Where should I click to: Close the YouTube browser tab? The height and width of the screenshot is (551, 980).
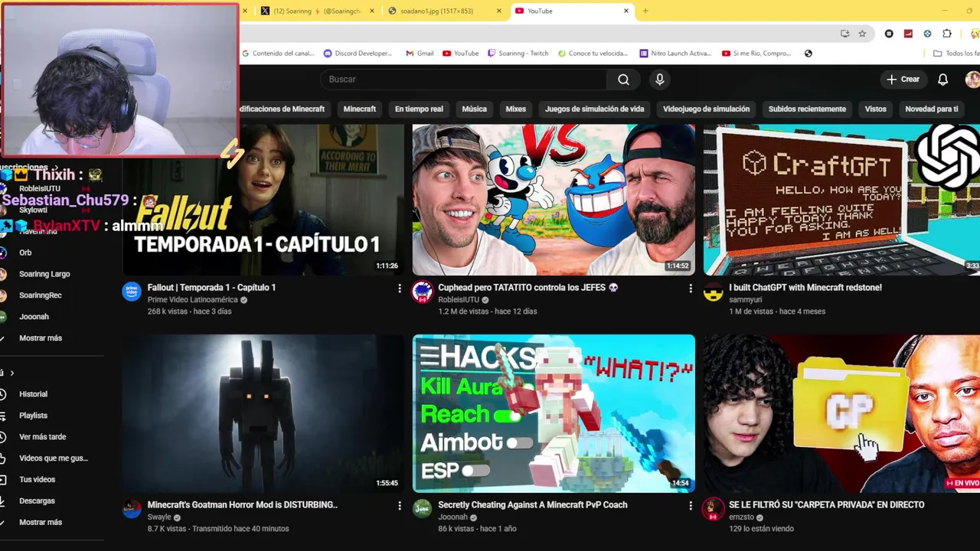tap(626, 11)
